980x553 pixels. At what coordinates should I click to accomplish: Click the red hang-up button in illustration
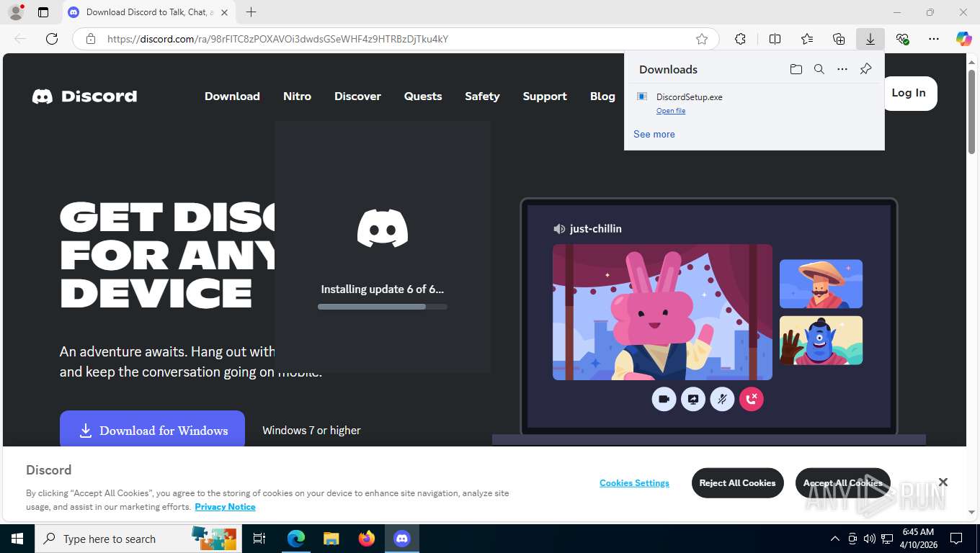point(752,399)
